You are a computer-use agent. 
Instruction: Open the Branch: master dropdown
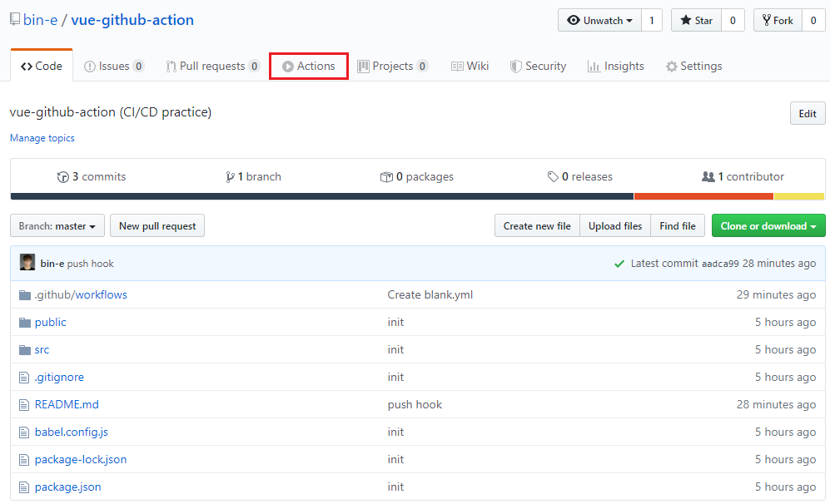point(57,226)
